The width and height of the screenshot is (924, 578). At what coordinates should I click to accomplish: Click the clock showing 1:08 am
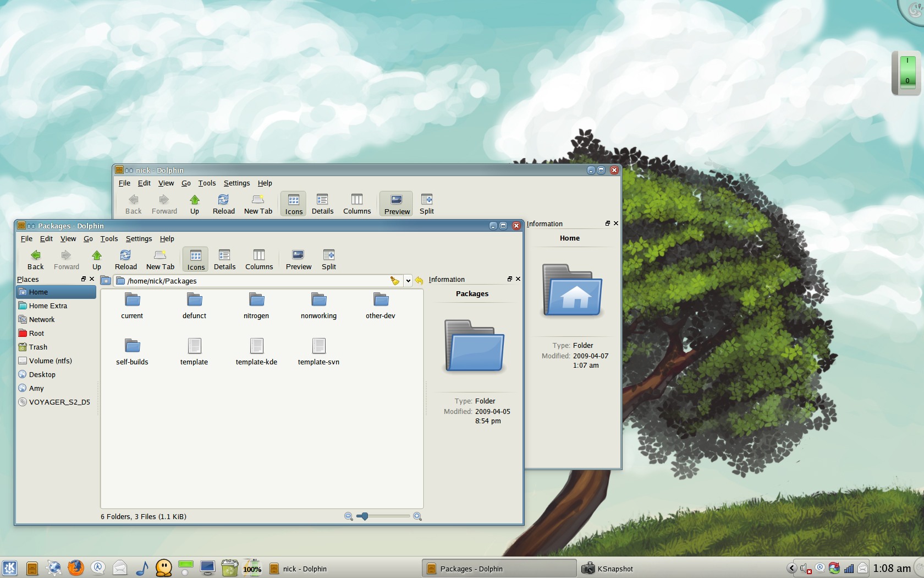892,569
